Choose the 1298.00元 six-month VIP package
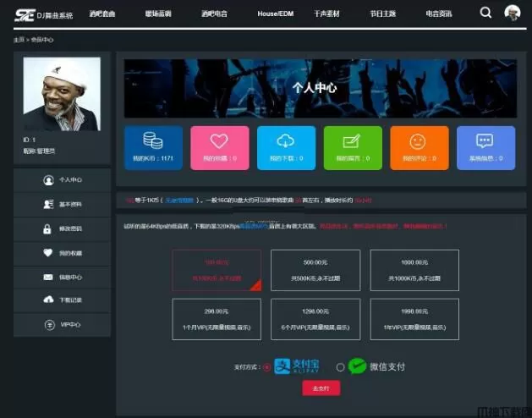Image resolution: width=532 pixels, height=418 pixels. point(315,319)
